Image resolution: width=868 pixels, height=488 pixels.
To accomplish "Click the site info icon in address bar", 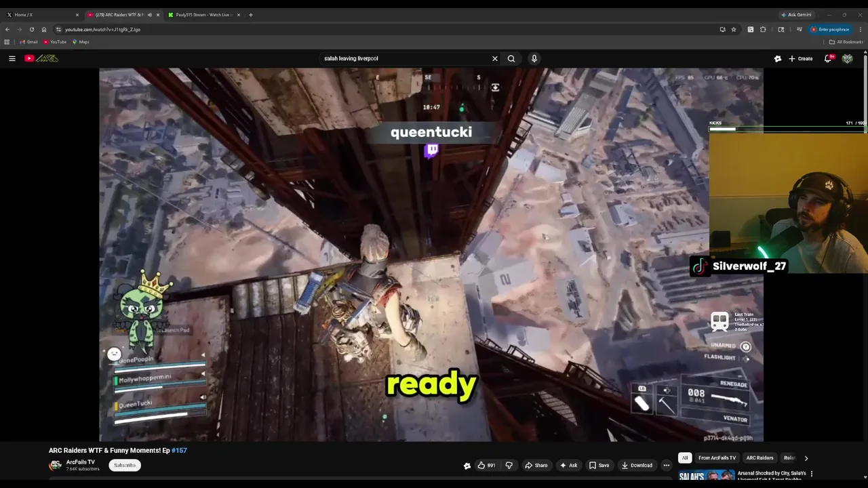I will pyautogui.click(x=58, y=29).
